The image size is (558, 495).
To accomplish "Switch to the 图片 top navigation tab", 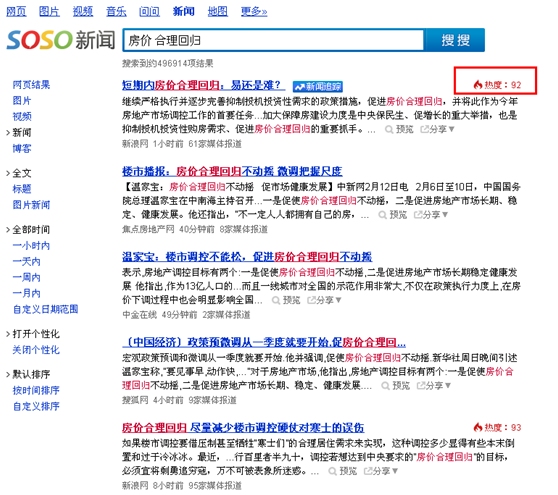I will 49,11.
